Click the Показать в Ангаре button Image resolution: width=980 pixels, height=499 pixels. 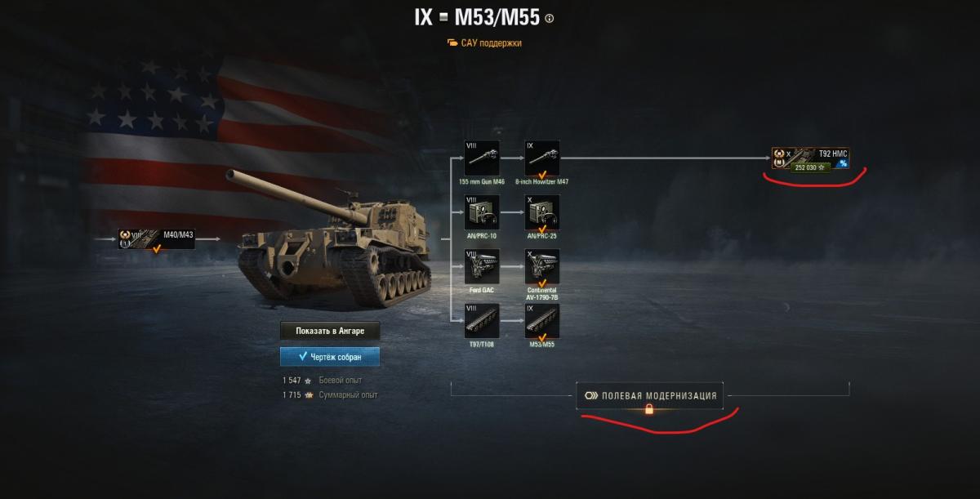(330, 331)
